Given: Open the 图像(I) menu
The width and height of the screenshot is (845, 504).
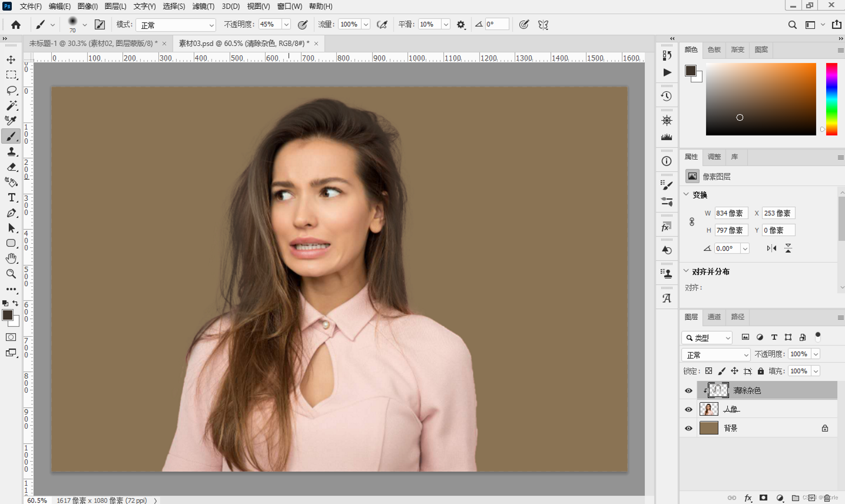Looking at the screenshot, I should [88, 6].
